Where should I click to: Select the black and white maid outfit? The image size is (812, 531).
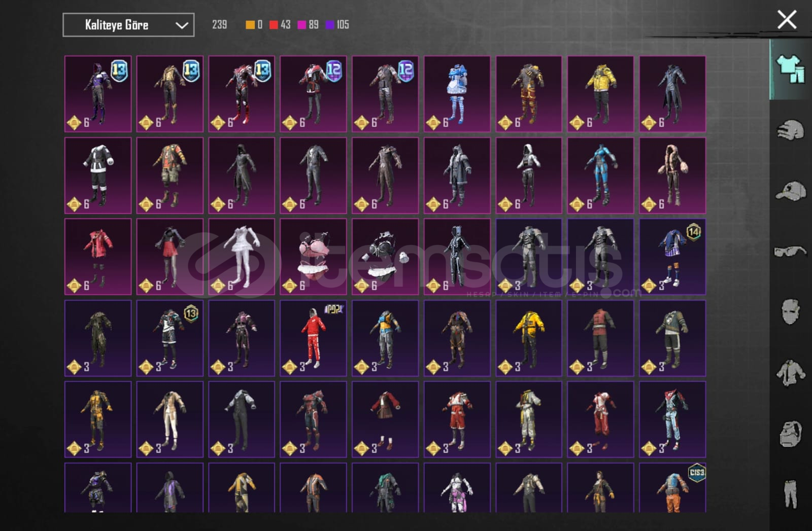[385, 257]
